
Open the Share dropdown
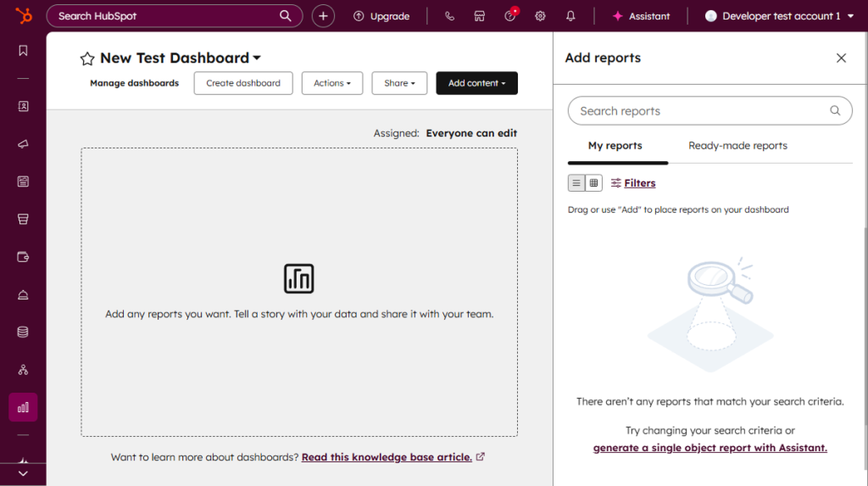399,83
